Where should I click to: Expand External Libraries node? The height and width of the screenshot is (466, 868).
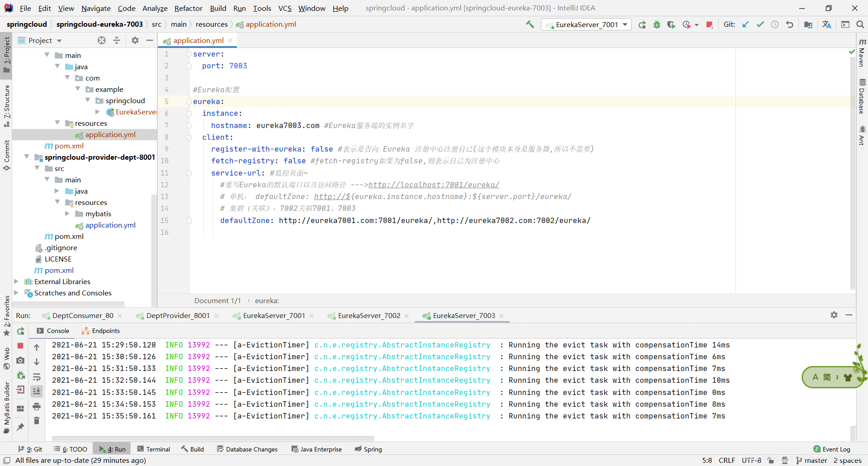[16, 281]
